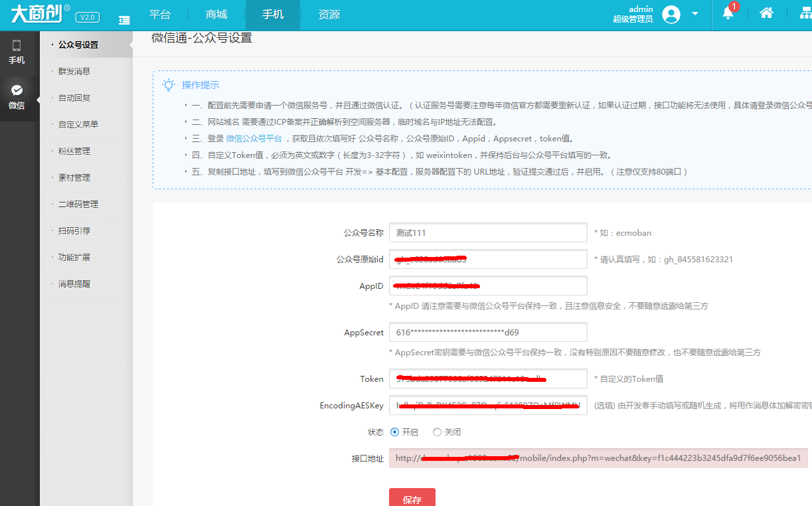Follow the 微信公众号平台 link
The height and width of the screenshot is (506, 812).
click(x=254, y=139)
